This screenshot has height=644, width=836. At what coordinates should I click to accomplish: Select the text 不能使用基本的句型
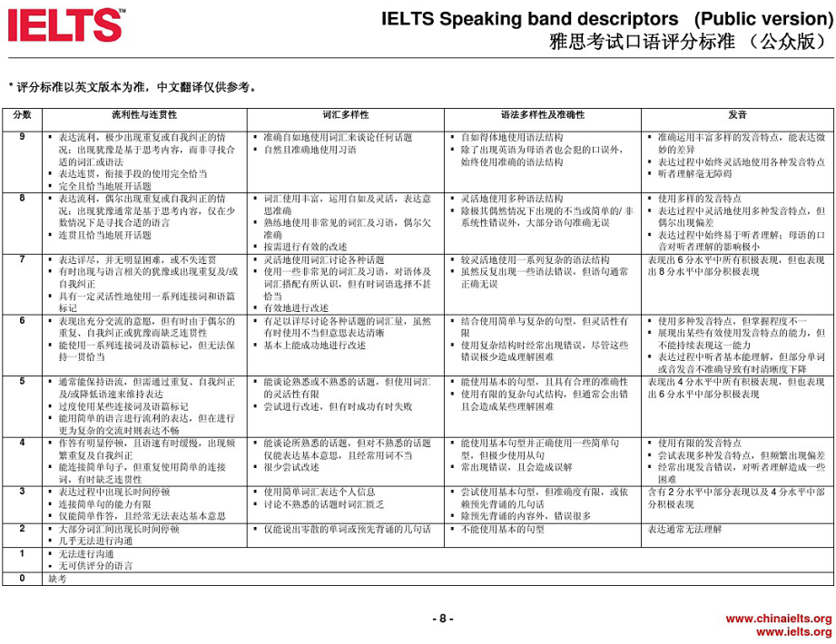(503, 528)
